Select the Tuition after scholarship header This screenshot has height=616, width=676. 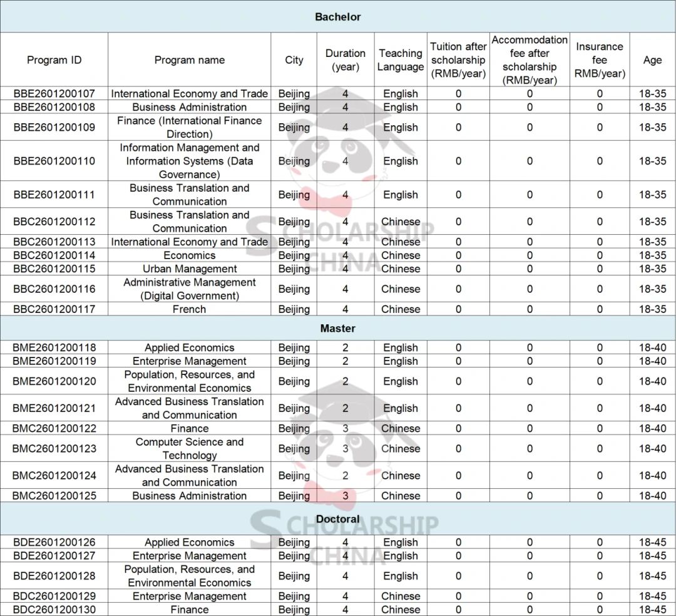[458, 60]
